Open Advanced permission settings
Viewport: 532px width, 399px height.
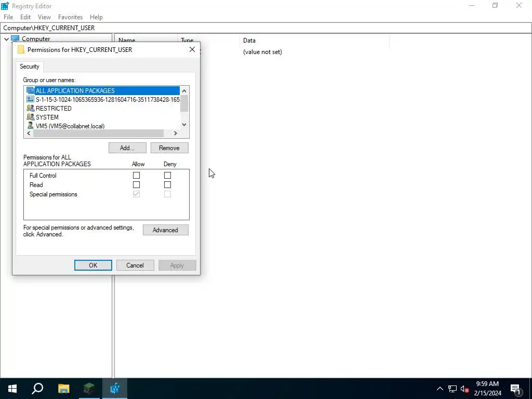165,230
